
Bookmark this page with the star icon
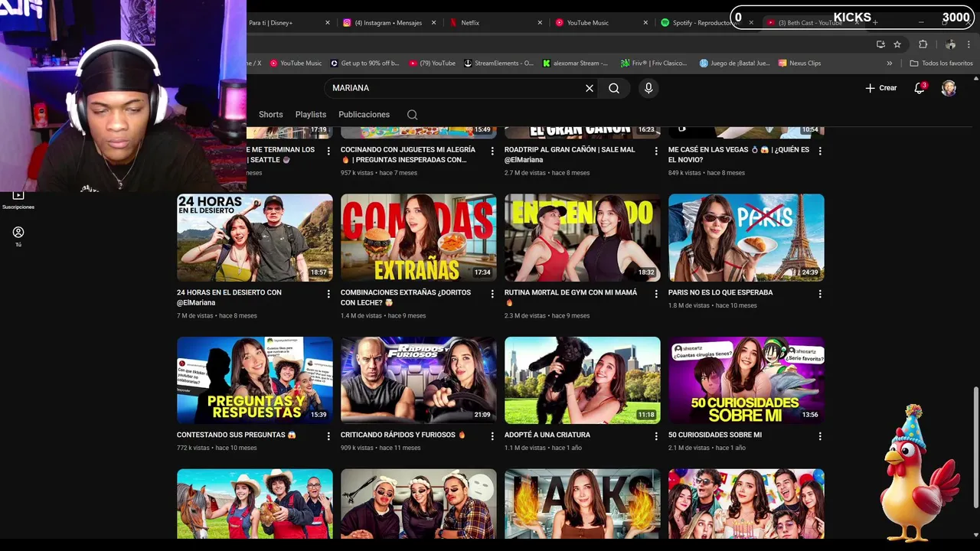coord(897,44)
